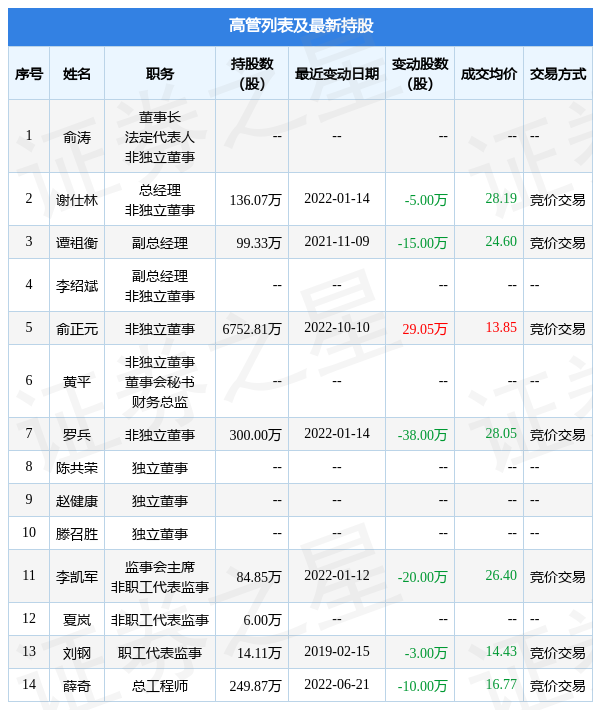Click the date 2019-02-15
Screen dimensions: 593x710
click(337, 652)
